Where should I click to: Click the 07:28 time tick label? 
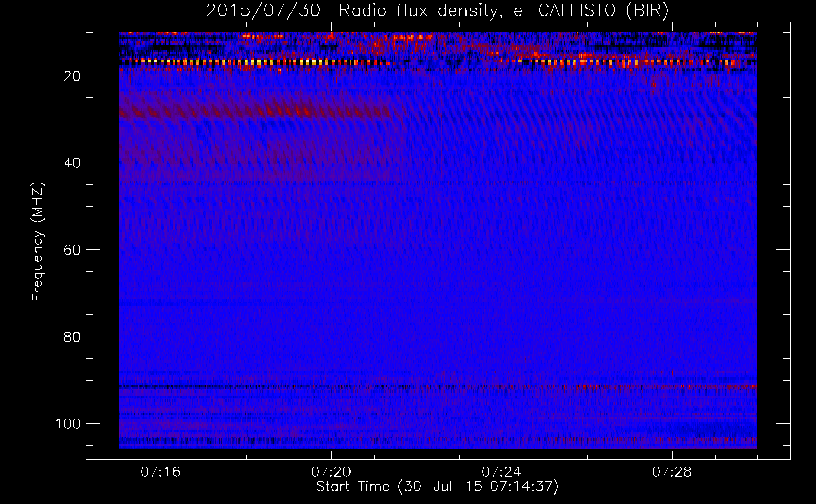[672, 472]
